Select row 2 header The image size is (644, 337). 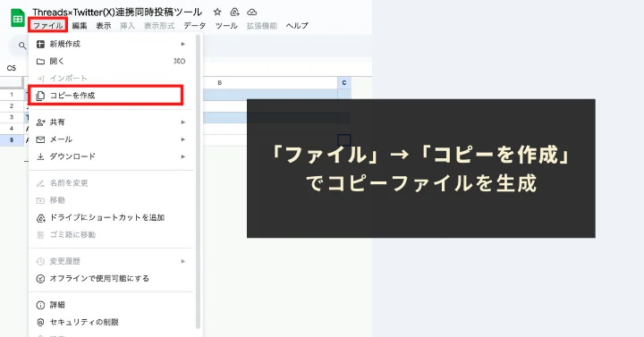[x=12, y=105]
